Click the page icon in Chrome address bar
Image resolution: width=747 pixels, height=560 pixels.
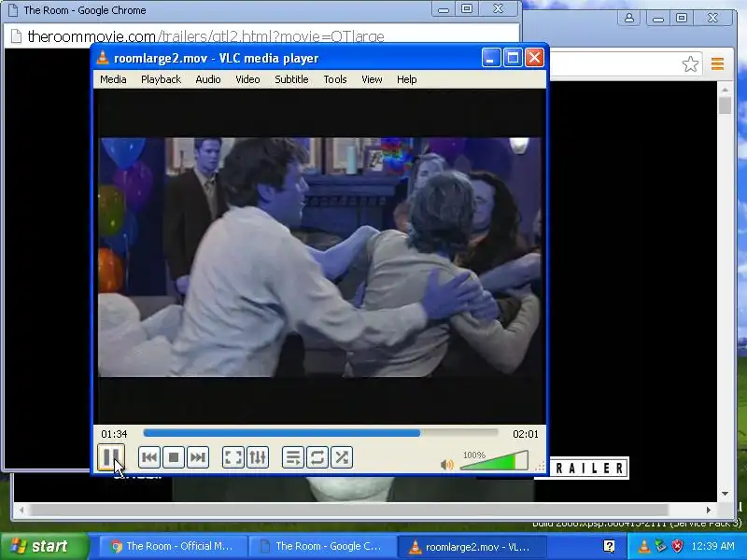[x=16, y=36]
